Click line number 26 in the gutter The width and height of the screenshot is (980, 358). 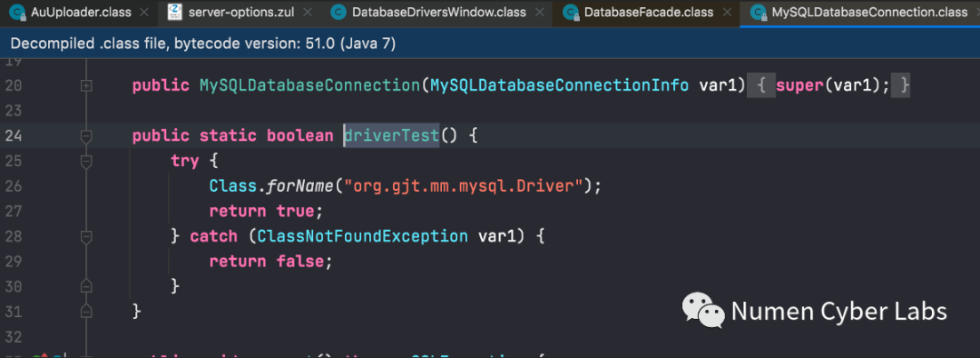(13, 186)
